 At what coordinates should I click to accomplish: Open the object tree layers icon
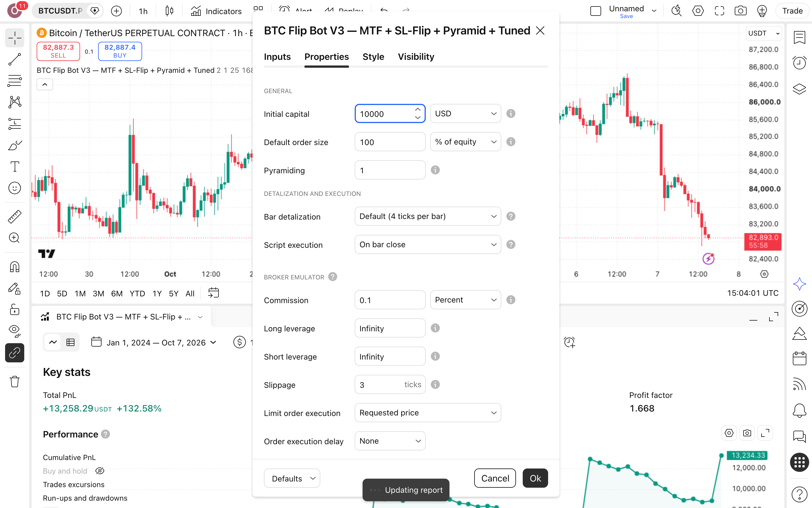(799, 89)
